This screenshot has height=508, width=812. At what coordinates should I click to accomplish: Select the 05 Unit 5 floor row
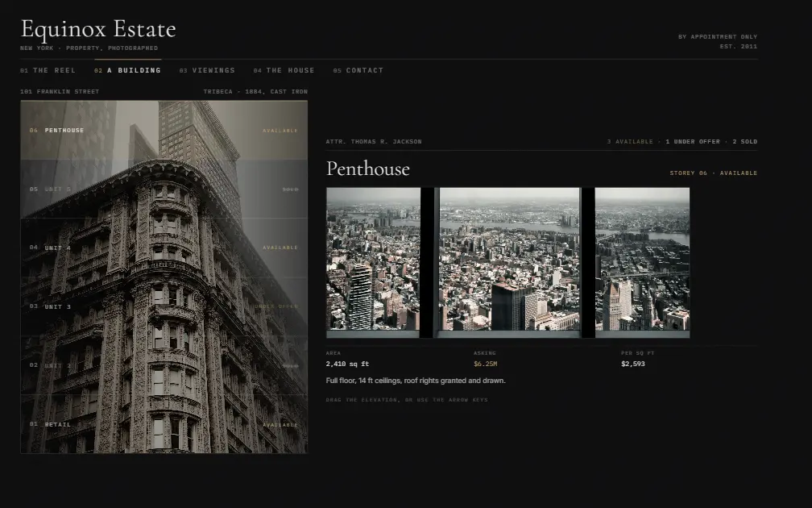pyautogui.click(x=164, y=189)
